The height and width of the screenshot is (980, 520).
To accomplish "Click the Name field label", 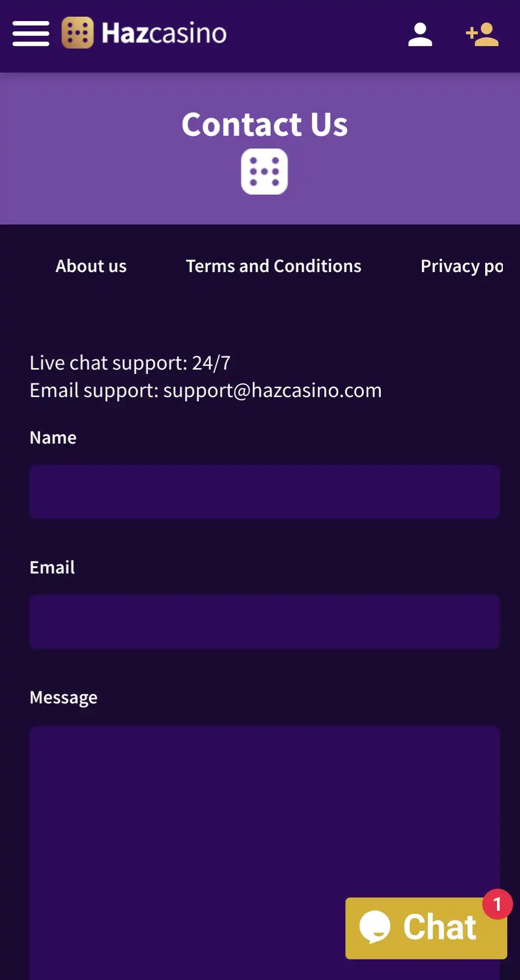I will point(53,438).
